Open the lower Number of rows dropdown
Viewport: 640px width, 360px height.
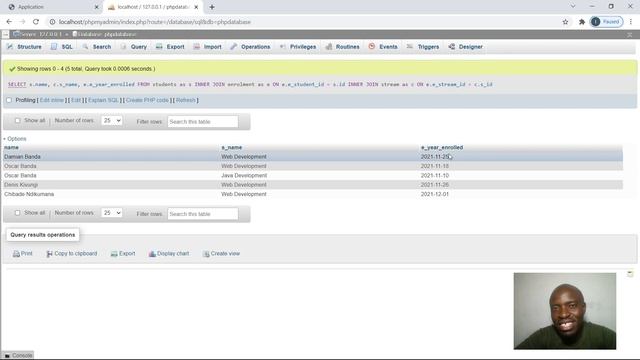(x=112, y=213)
